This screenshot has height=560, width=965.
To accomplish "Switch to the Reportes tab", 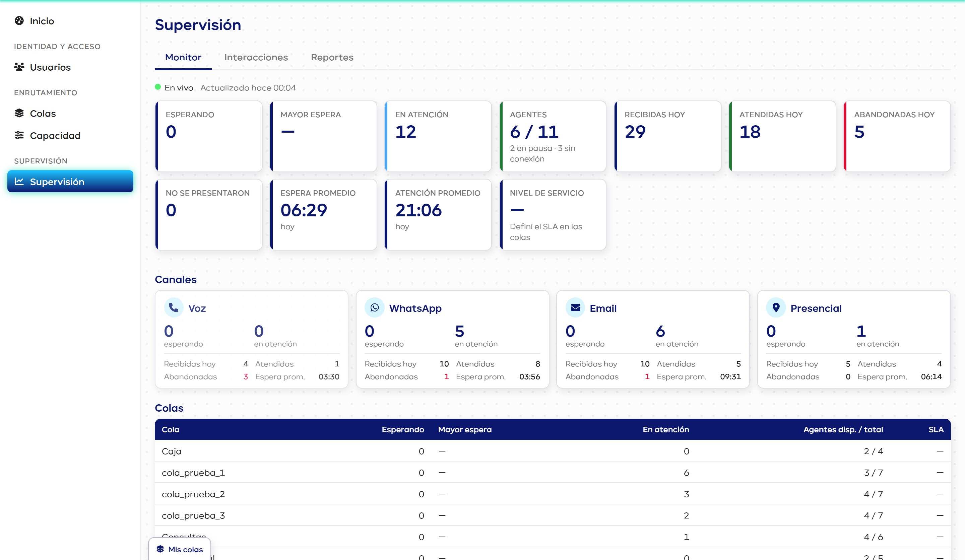I will tap(332, 57).
